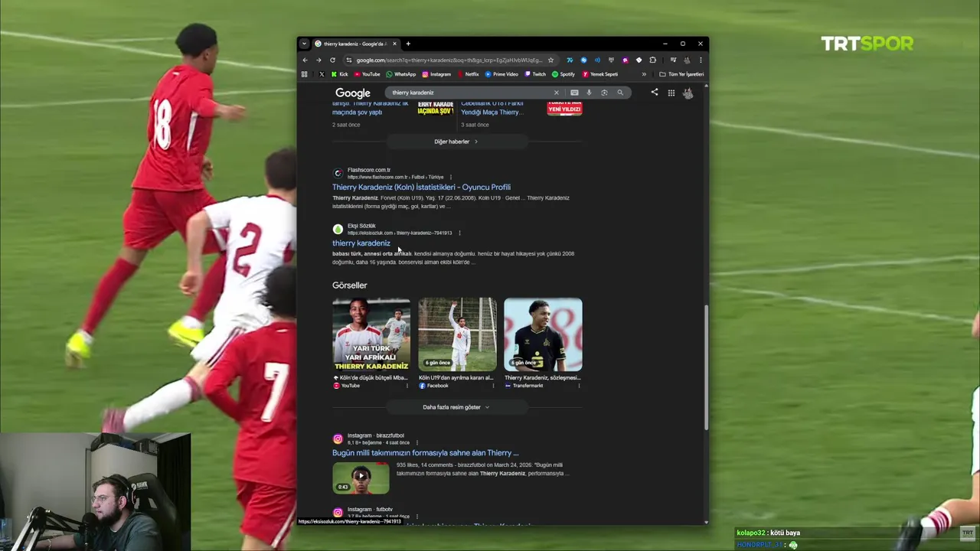Open options for birazzfutbol Instagram result
Image resolution: width=980 pixels, height=551 pixels.
pos(416,442)
